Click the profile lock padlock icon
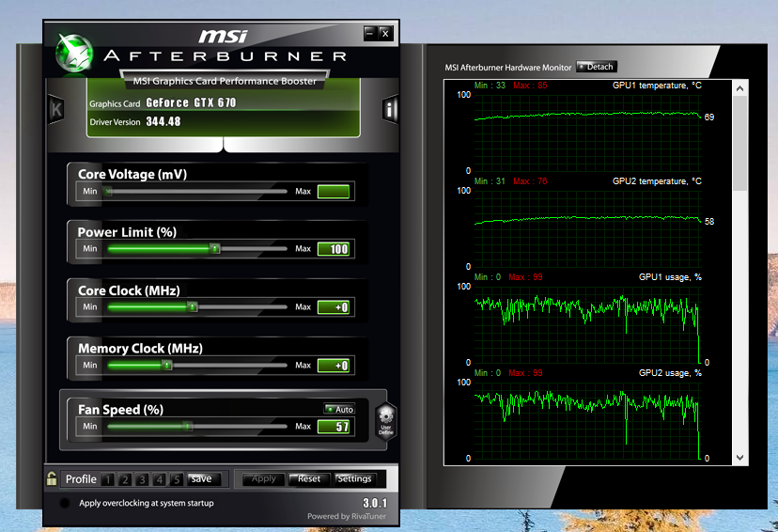The image size is (778, 532). pyautogui.click(x=51, y=479)
